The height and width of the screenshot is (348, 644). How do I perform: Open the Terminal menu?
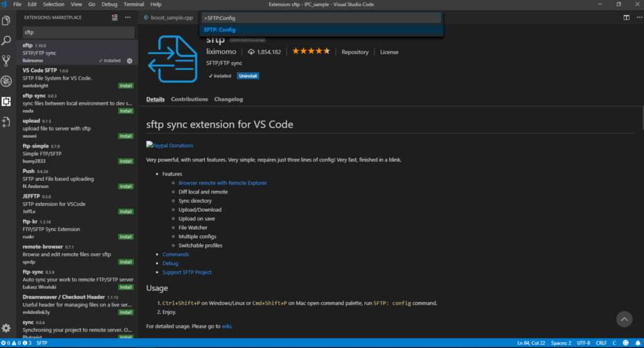[x=133, y=4]
